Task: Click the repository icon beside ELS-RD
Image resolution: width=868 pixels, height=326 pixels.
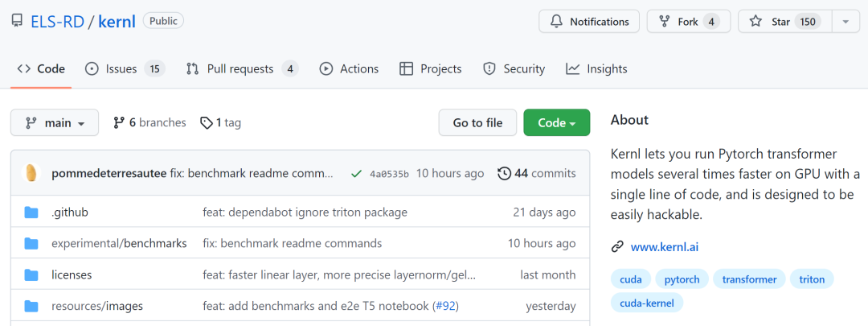Action: [17, 21]
